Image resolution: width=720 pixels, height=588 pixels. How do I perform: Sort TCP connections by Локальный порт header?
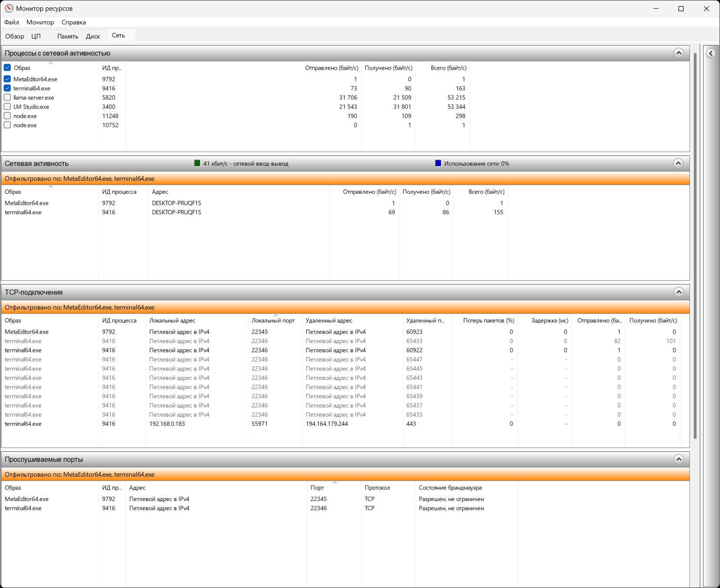click(273, 321)
